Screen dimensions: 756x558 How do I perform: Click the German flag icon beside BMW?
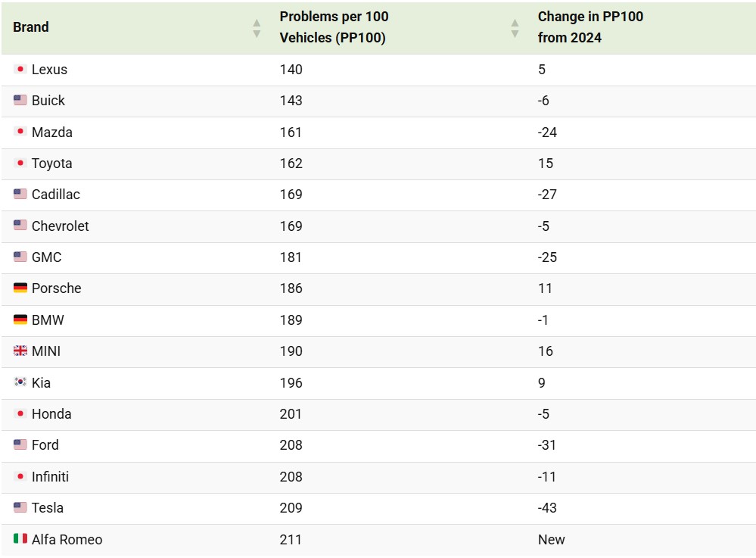(x=20, y=320)
